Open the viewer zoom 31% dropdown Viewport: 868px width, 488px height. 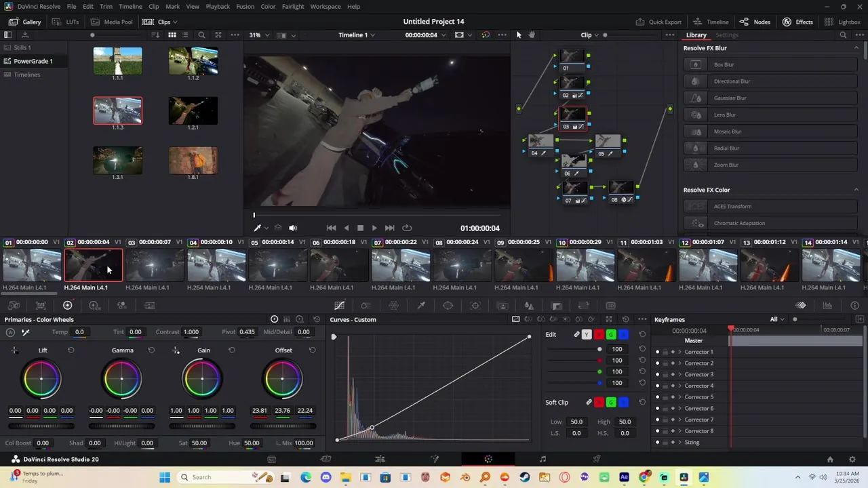point(259,35)
